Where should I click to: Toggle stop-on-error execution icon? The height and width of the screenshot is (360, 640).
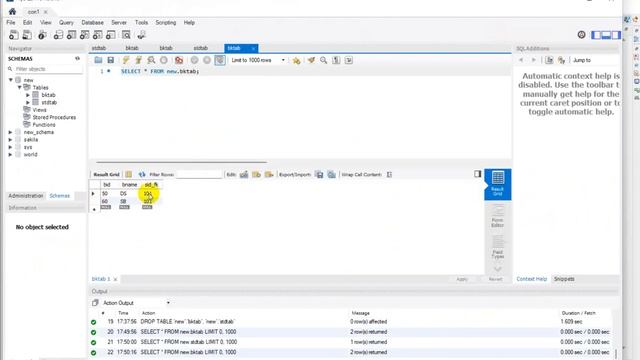click(x=179, y=60)
